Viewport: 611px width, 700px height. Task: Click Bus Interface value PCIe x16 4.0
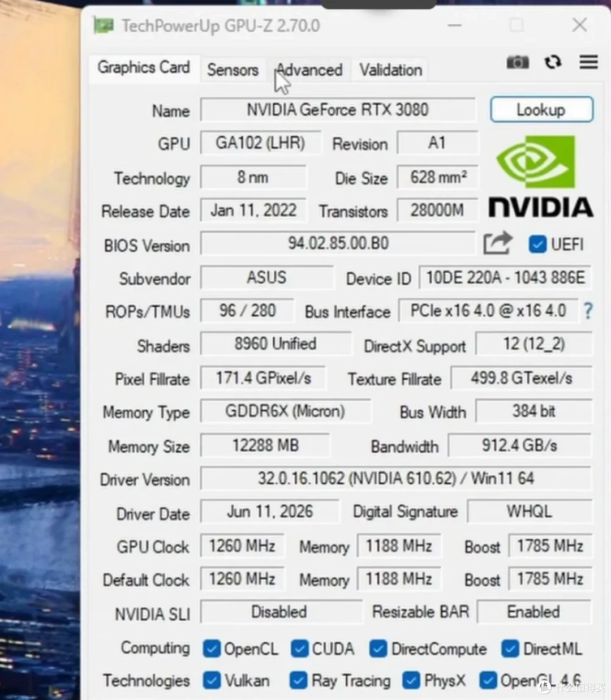(488, 310)
